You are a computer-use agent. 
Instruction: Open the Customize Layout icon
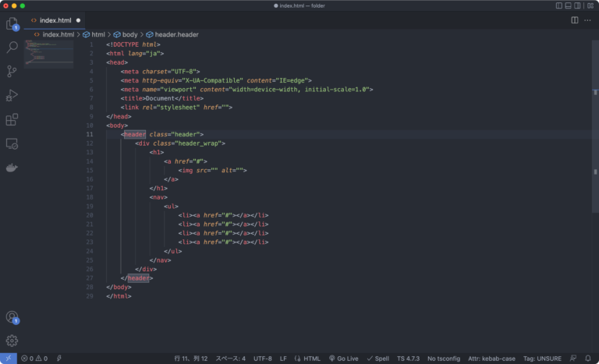[x=590, y=5]
